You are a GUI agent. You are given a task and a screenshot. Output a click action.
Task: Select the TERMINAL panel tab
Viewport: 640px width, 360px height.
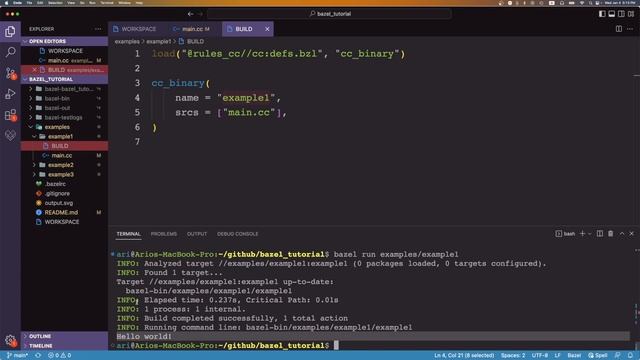point(129,234)
